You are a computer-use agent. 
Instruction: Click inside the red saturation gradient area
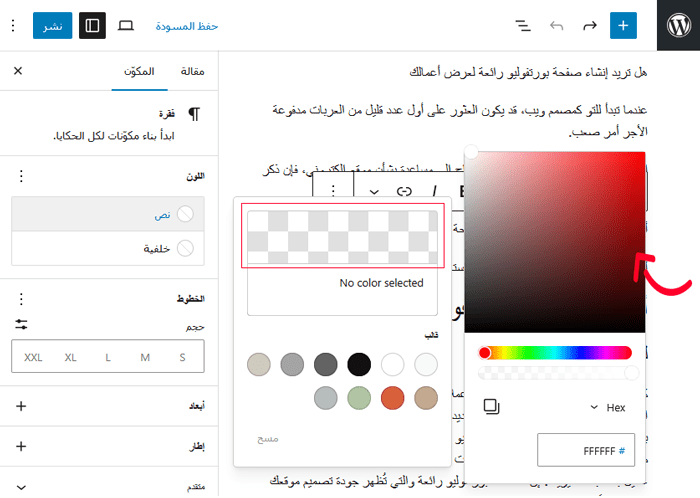click(555, 242)
